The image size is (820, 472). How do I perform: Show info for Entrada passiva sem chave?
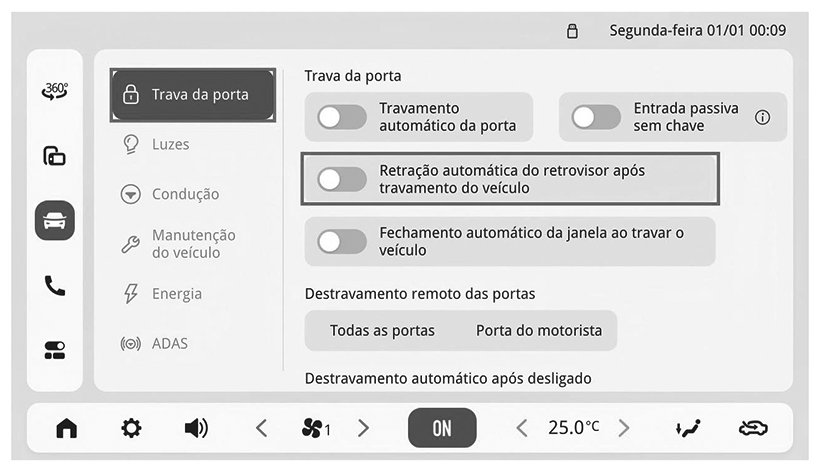pos(762,117)
